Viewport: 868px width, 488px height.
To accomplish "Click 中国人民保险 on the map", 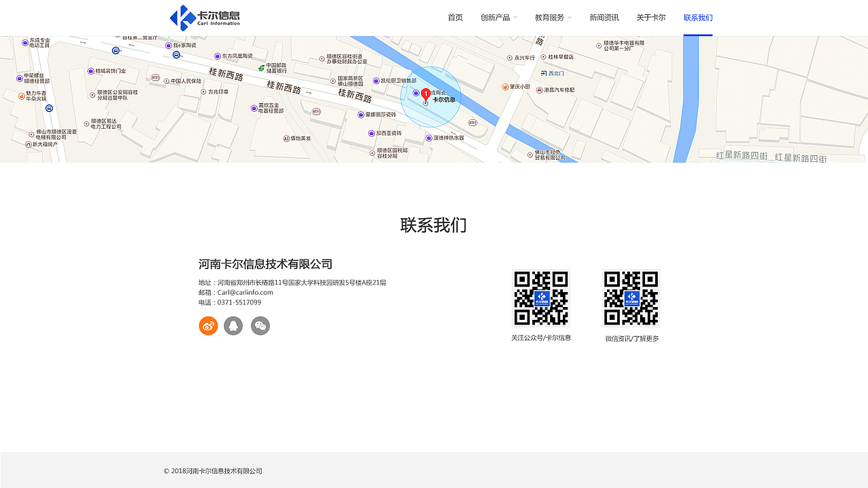I will click(x=186, y=81).
